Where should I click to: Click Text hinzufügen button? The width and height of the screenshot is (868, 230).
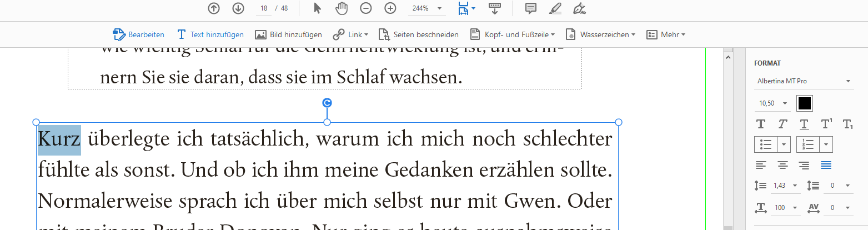(210, 34)
